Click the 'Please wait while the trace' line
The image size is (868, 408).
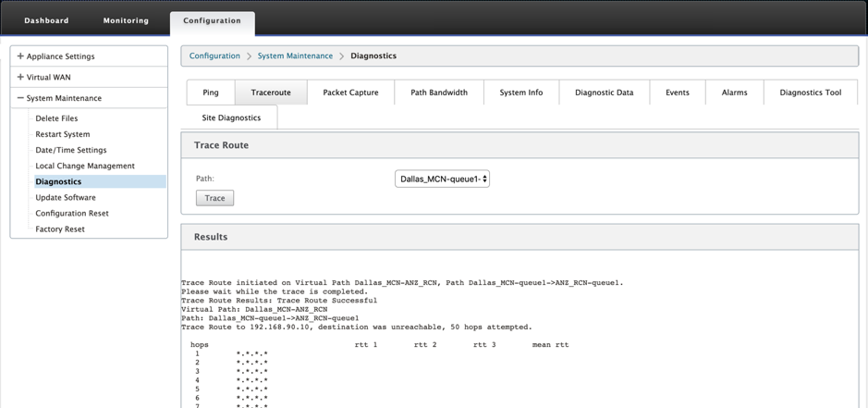click(x=275, y=291)
